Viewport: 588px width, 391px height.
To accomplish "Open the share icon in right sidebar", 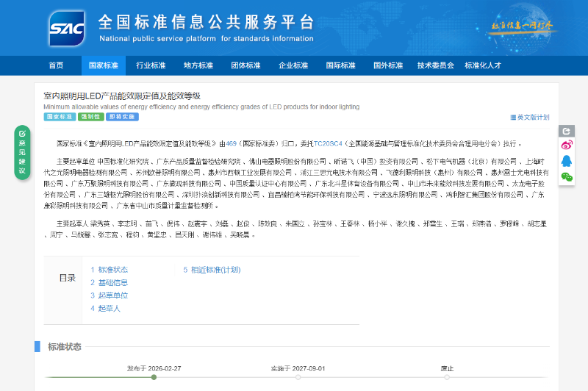I will (566, 132).
